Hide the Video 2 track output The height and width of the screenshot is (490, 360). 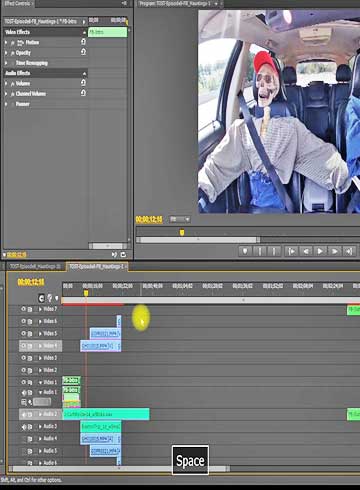point(23,370)
